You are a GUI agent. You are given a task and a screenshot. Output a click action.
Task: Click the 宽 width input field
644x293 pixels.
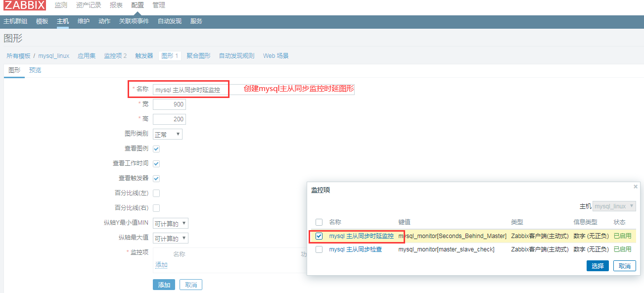coord(169,104)
